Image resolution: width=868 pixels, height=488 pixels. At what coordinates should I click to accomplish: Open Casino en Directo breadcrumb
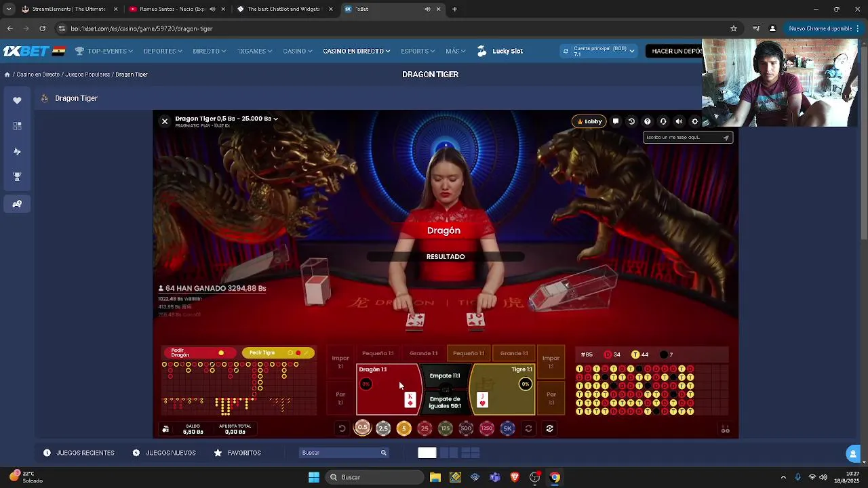38,75
